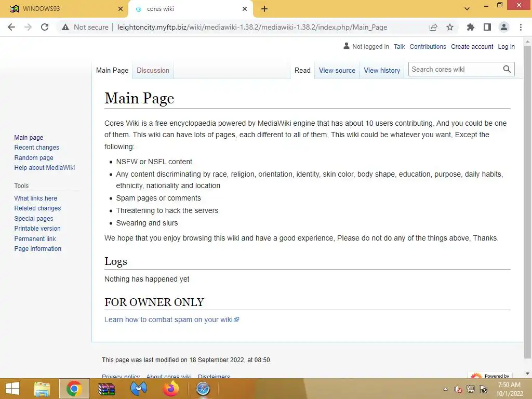Open Malwarebytes from the taskbar
The height and width of the screenshot is (399, 532).
click(x=139, y=389)
